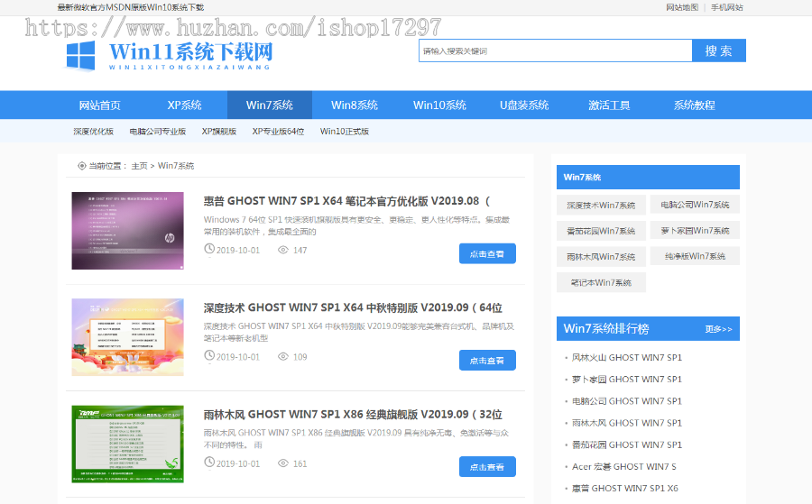This screenshot has height=504, width=812.
Task: Click clock icon of 雨林木风 GHOST WIN7 entry
Action: click(x=209, y=463)
